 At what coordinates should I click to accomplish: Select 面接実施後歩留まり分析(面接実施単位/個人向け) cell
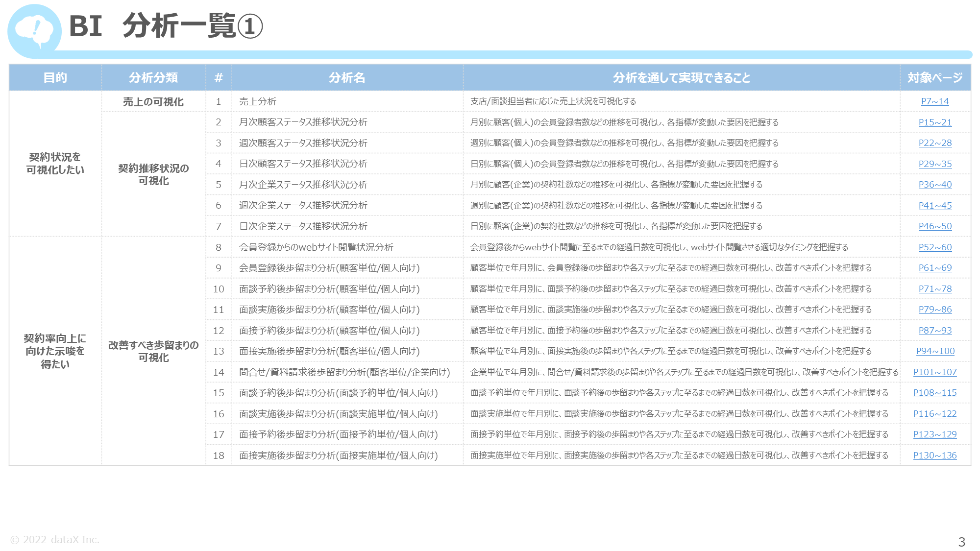tap(347, 455)
